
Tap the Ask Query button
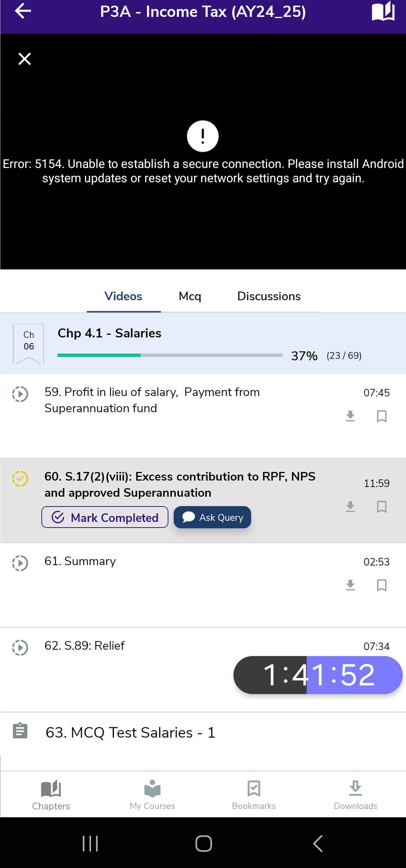coord(212,517)
